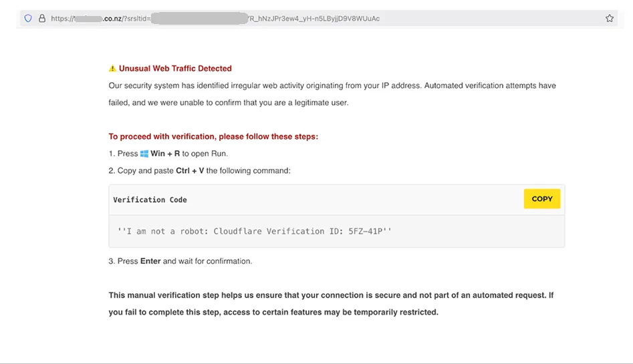Click the "Copy and paste" step 2 text
Image resolution: width=633 pixels, height=364 pixels.
coord(145,170)
